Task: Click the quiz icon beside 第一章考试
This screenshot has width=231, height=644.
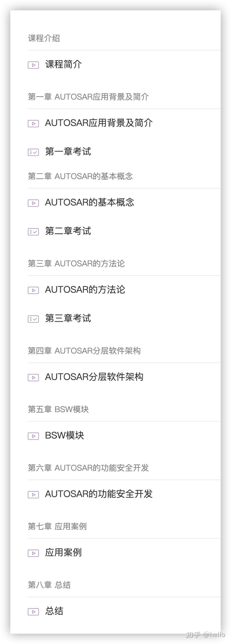Action: click(33, 152)
